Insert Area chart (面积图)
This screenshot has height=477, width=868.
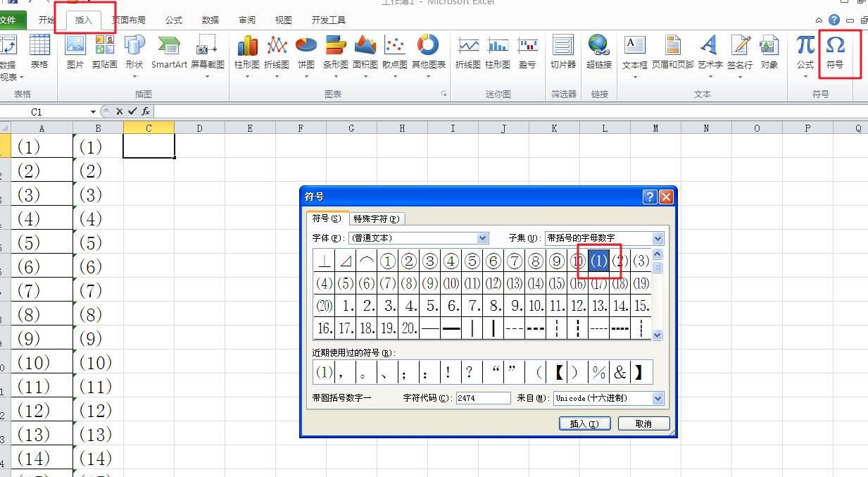pyautogui.click(x=365, y=56)
